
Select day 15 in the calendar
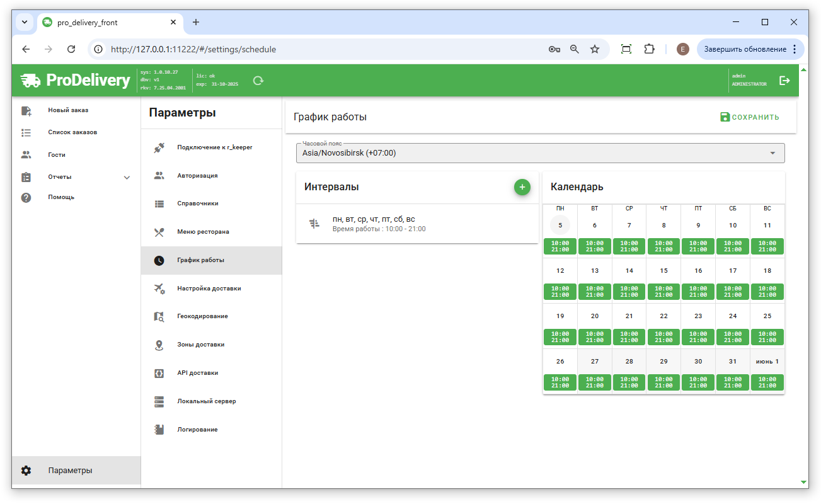663,271
